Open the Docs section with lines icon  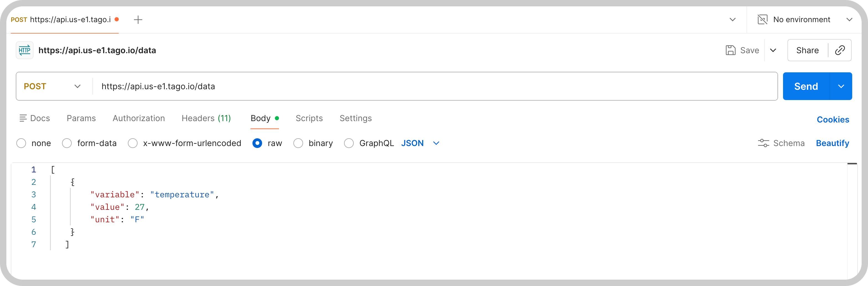click(23, 118)
